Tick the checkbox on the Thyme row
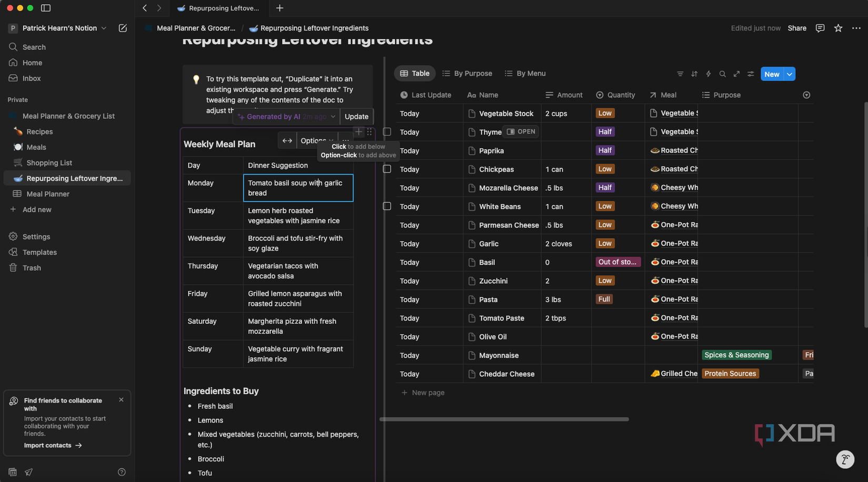868x482 pixels. (387, 132)
